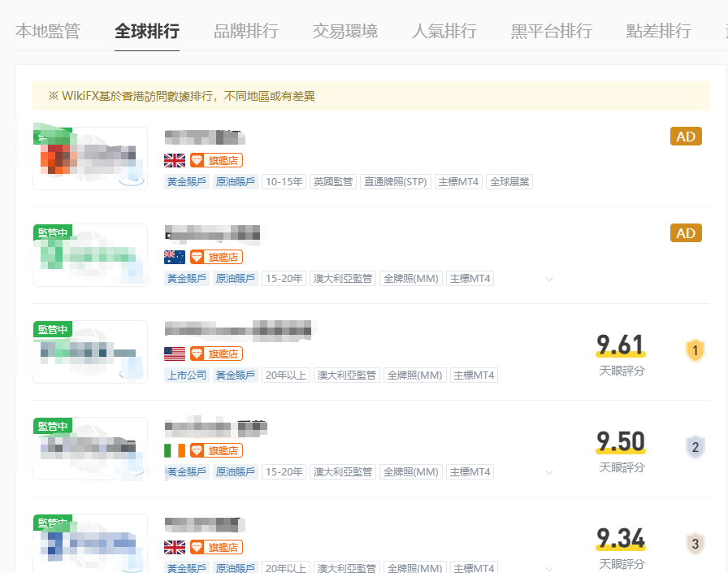Click 旗艦店 badge beside the Irish flag
728x573 pixels.
[216, 450]
